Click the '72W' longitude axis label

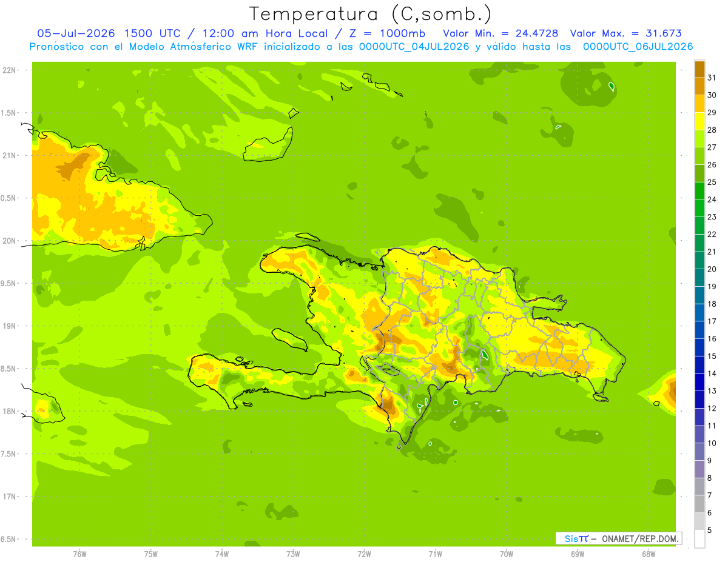(x=364, y=554)
